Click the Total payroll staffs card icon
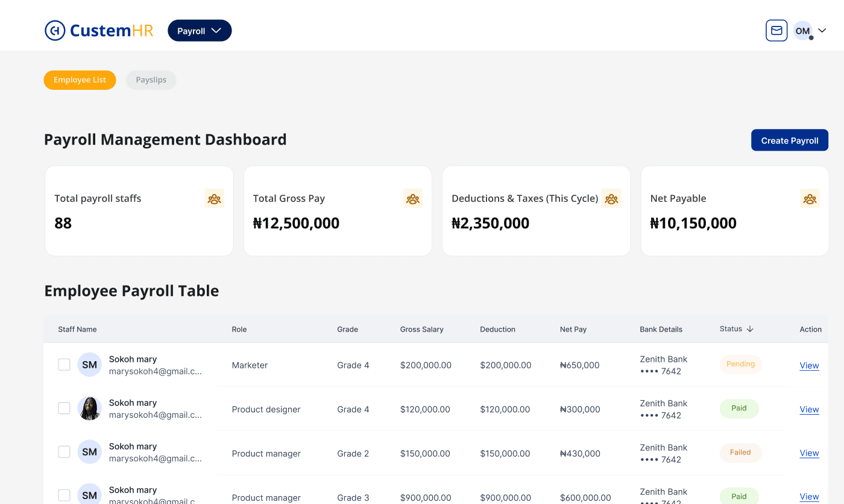The width and height of the screenshot is (844, 504). (x=214, y=198)
